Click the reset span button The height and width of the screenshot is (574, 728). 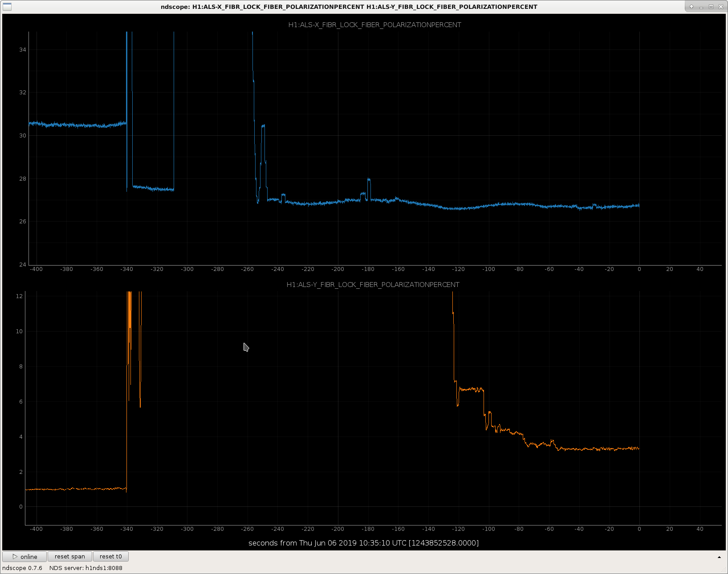tap(70, 557)
